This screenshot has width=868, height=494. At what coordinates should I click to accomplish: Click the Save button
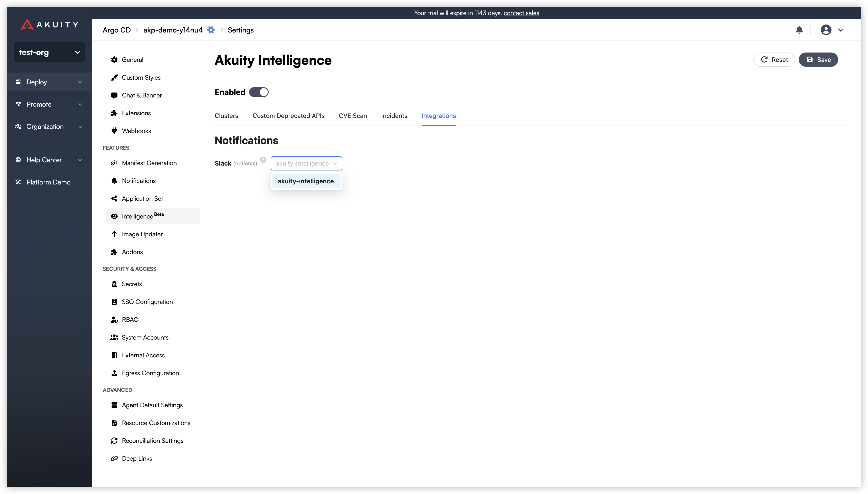point(818,60)
